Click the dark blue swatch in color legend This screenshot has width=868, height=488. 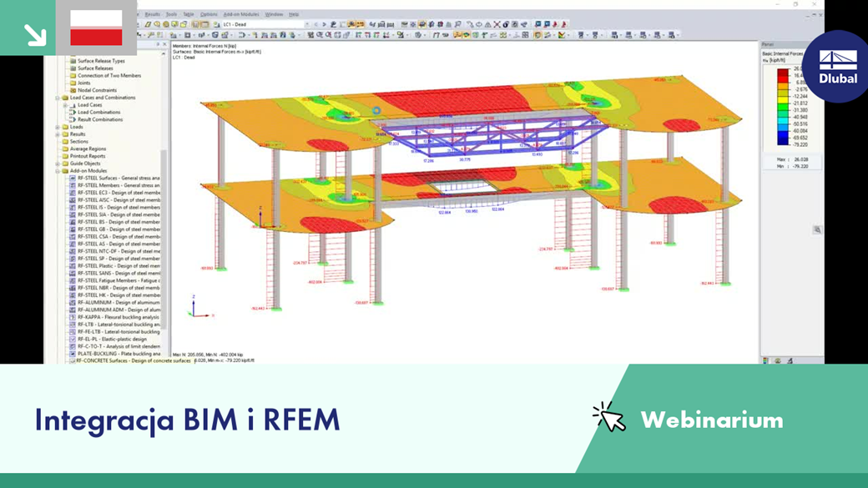[x=783, y=141]
